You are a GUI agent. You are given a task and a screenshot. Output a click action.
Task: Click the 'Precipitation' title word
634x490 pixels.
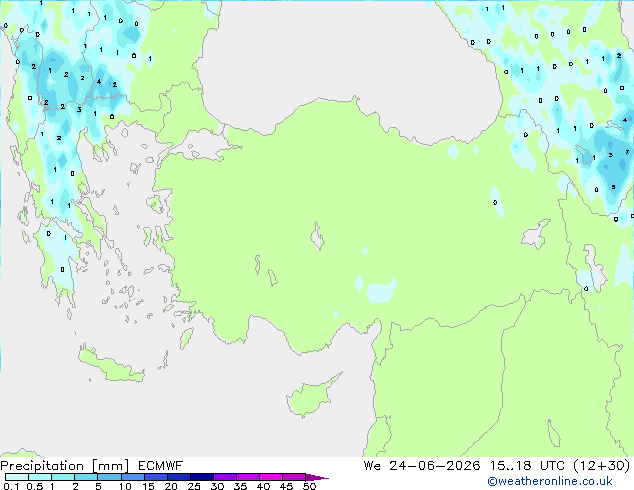(x=42, y=466)
